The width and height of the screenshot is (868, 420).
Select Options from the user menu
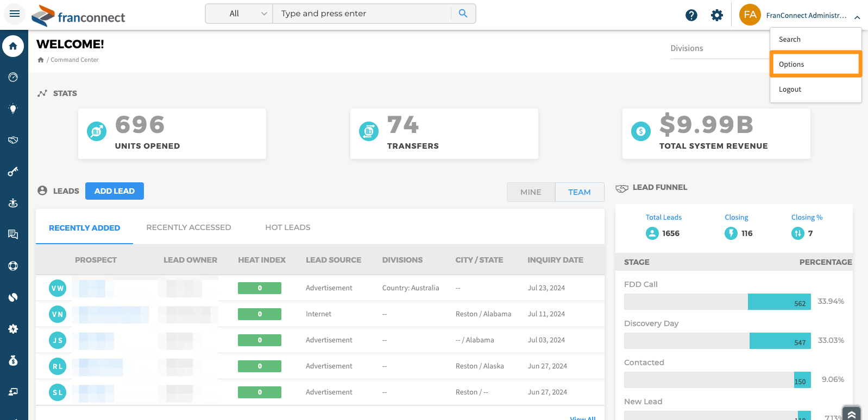(x=815, y=64)
